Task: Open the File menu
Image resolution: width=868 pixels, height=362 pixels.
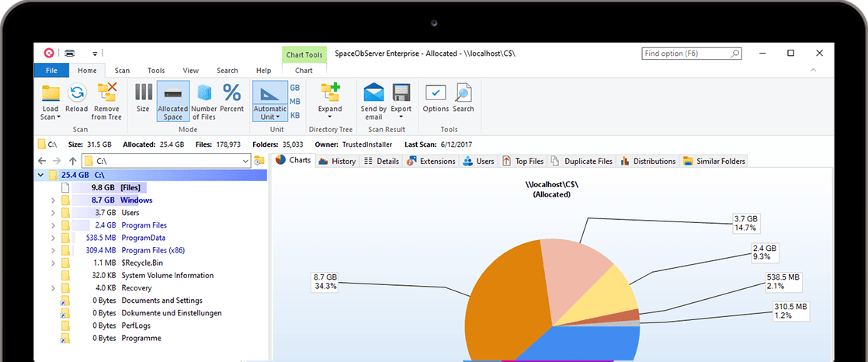Action: click(51, 70)
